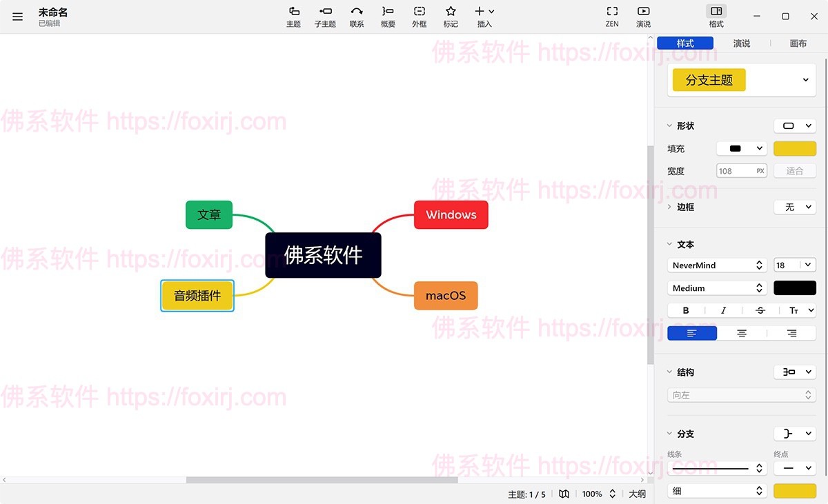Apply strikethrough to topic text
The width and height of the screenshot is (828, 504).
pos(760,310)
